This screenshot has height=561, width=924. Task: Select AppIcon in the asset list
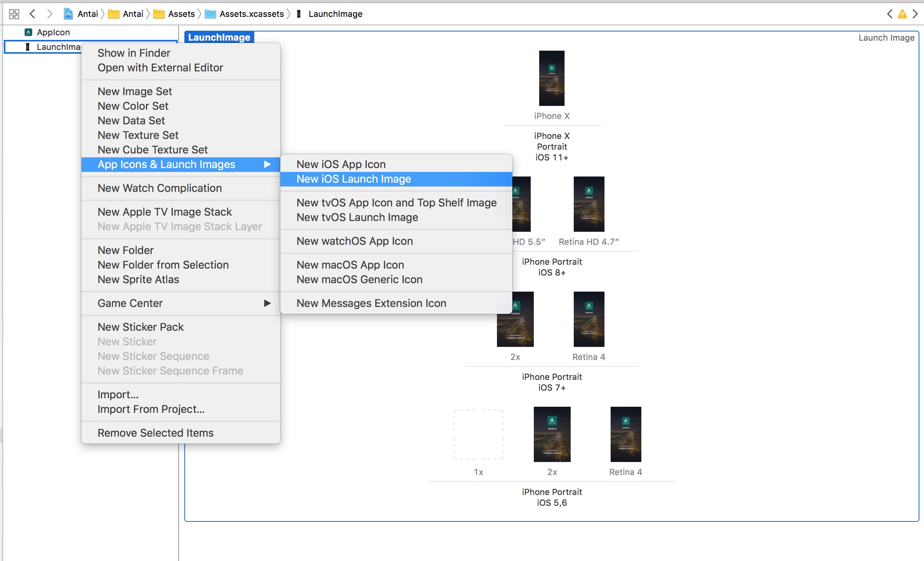pos(53,32)
